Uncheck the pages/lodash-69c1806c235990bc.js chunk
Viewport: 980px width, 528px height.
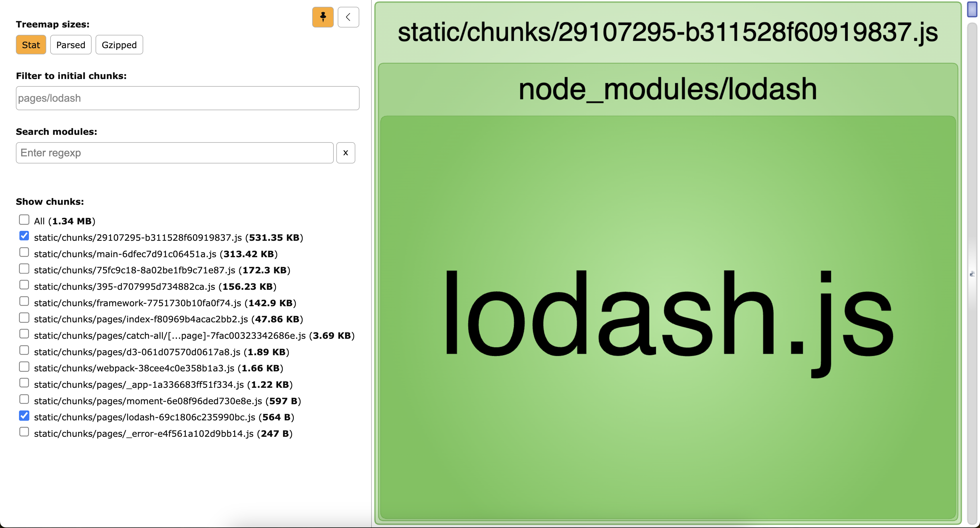tap(24, 416)
